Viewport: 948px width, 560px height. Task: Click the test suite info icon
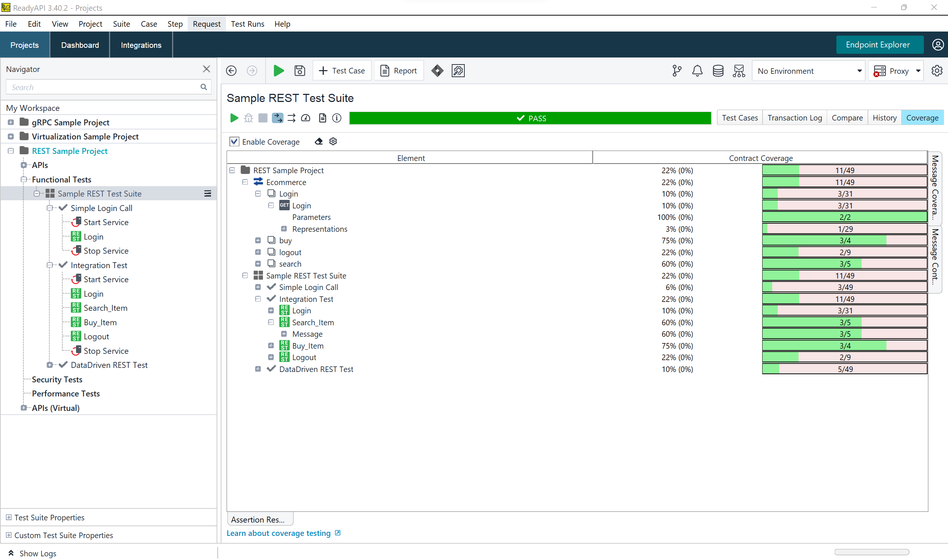click(x=337, y=118)
